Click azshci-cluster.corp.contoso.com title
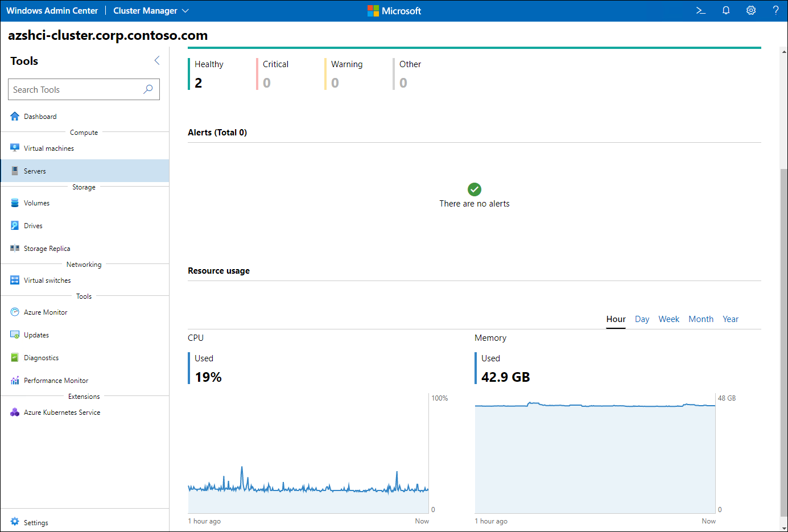 [108, 35]
